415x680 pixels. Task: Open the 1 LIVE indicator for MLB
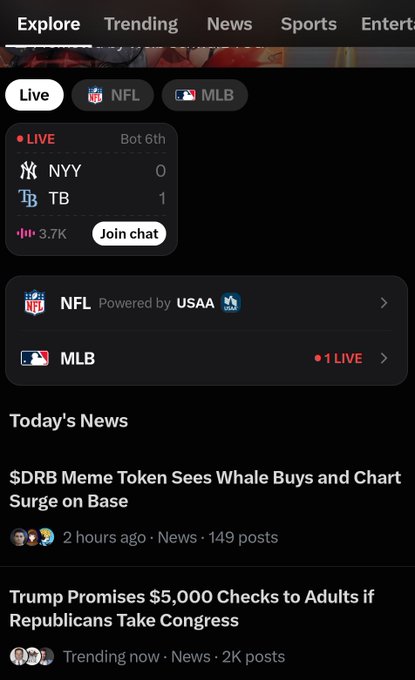pos(339,358)
